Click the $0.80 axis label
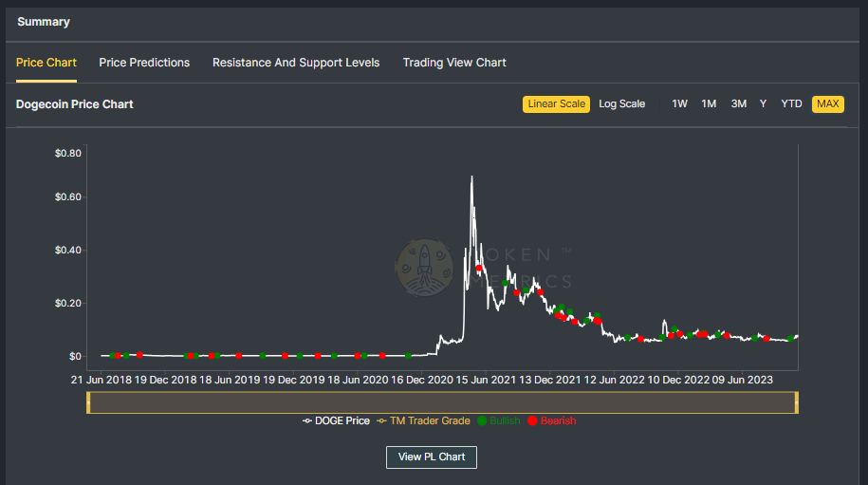This screenshot has width=868, height=485. pos(68,154)
